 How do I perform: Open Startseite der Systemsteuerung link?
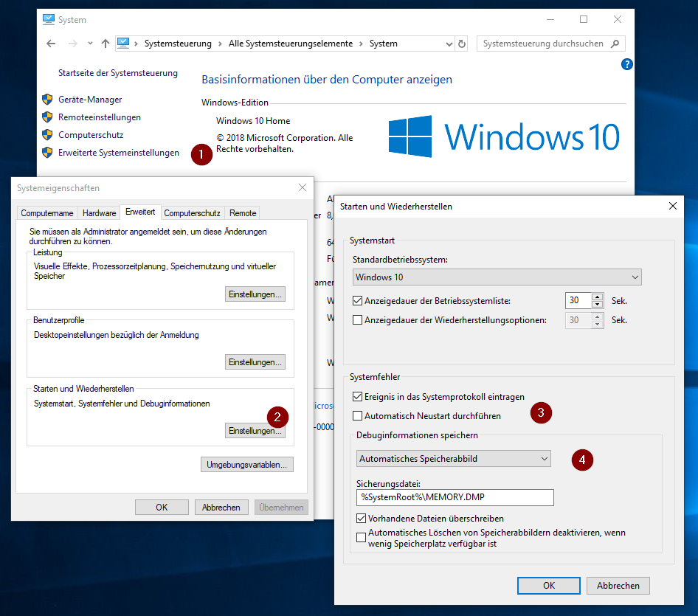tap(118, 73)
